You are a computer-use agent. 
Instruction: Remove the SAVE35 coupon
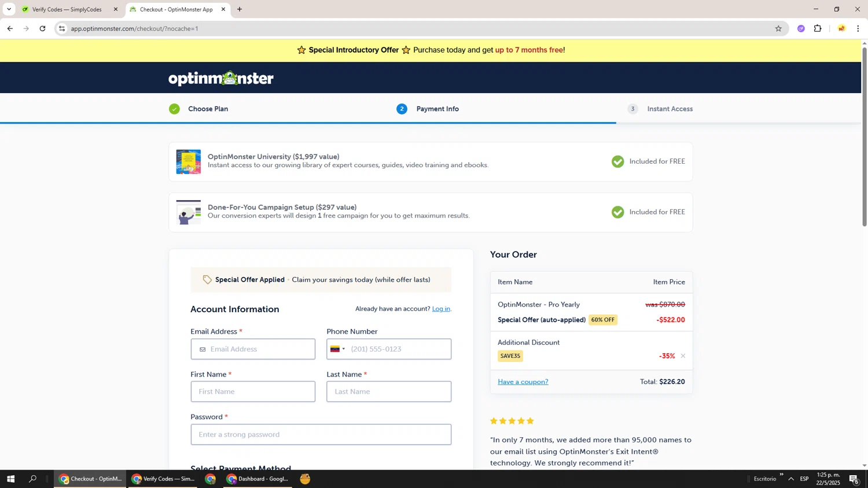(x=683, y=356)
